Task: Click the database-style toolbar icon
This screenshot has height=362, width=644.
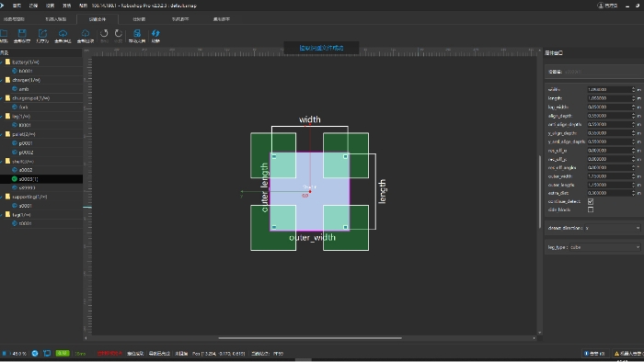Action: click(x=137, y=34)
